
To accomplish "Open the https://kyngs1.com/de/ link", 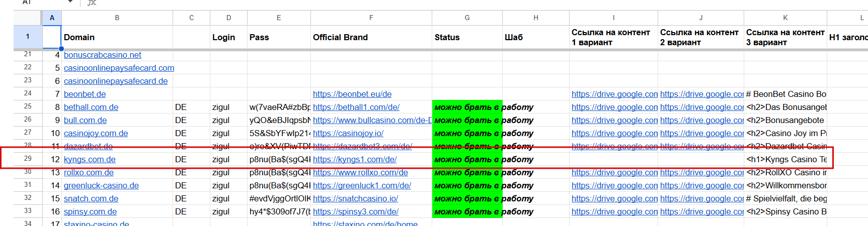I will click(x=355, y=159).
